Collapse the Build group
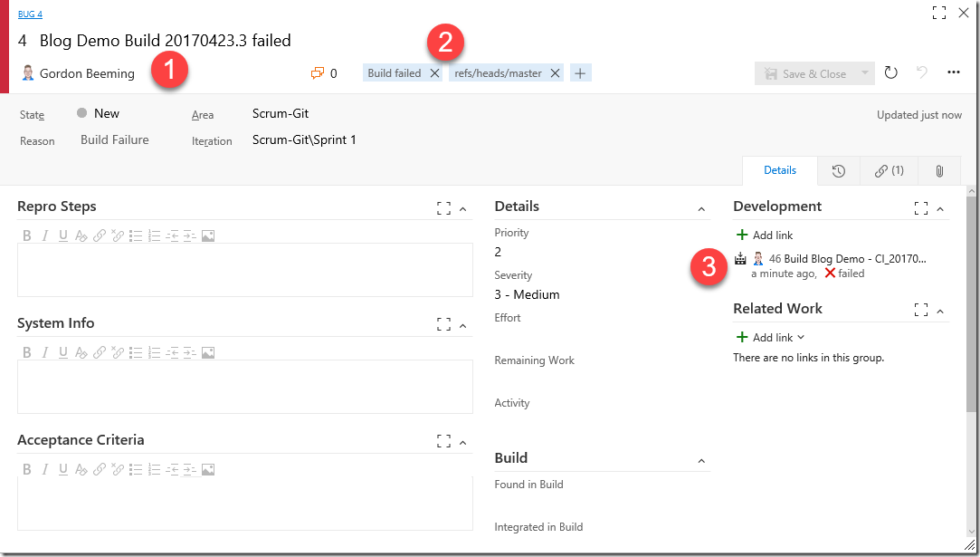The image size is (980, 557). tap(701, 461)
